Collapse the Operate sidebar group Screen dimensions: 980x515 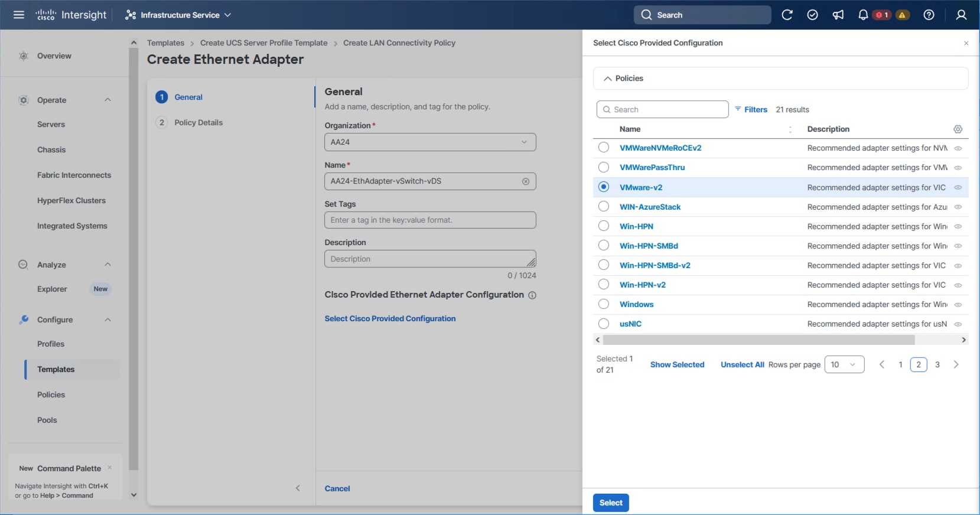pyautogui.click(x=108, y=100)
